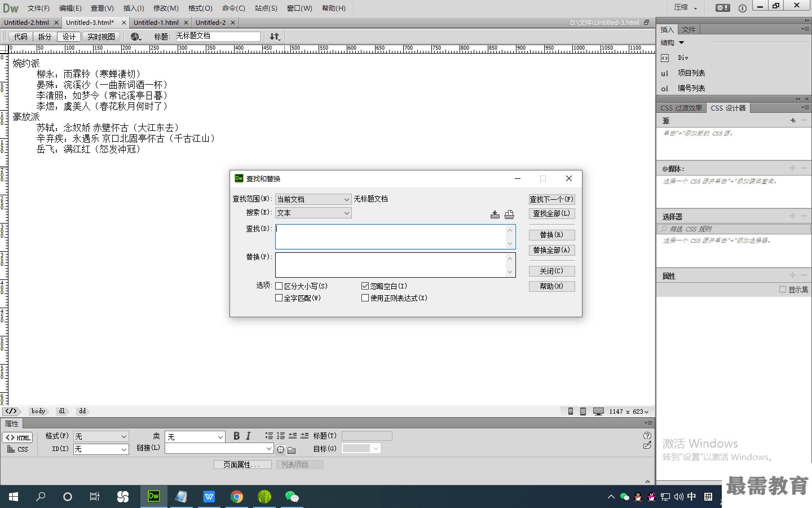The image size is (812, 508).
Task: Open the 压缩 workspace dropdown
Action: click(x=686, y=8)
